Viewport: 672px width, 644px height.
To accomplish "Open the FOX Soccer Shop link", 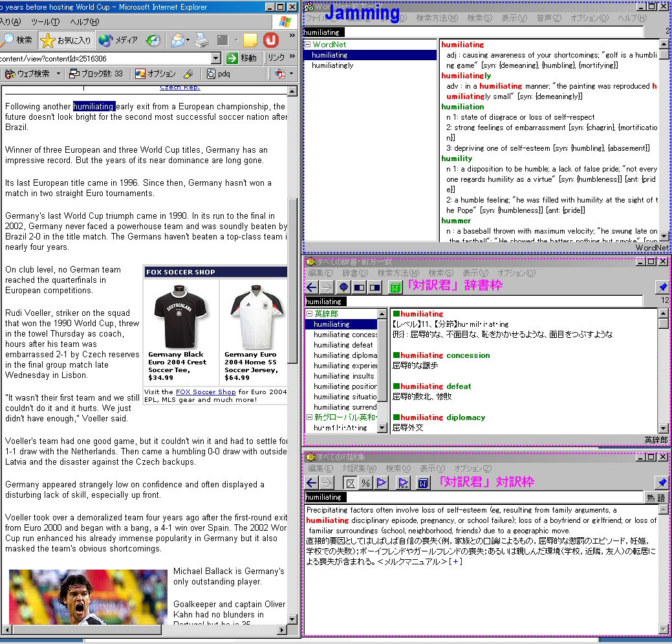I will [x=206, y=392].
